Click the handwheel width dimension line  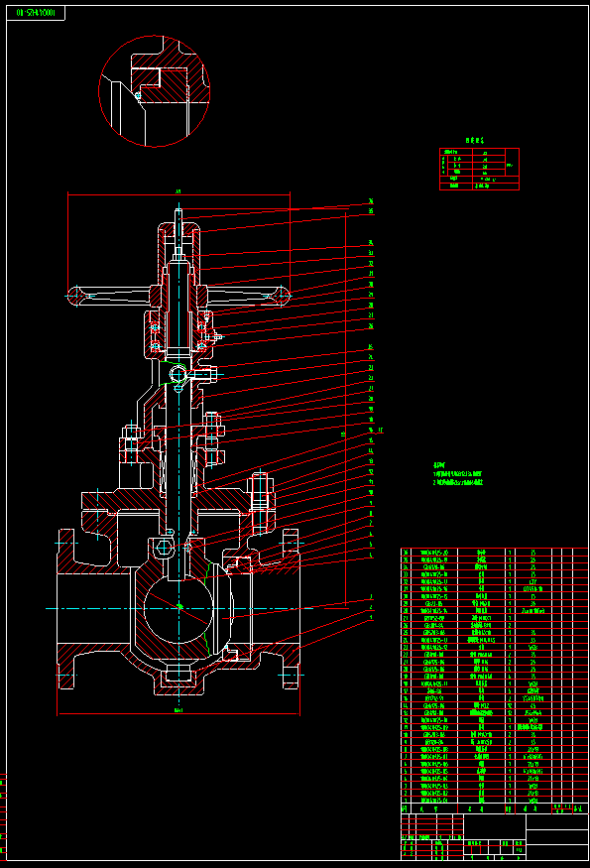[178, 193]
